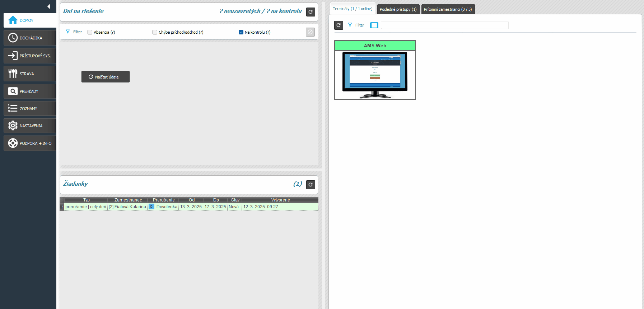Open the Nastavenia settings section
This screenshot has width=644, height=309.
pos(30,126)
